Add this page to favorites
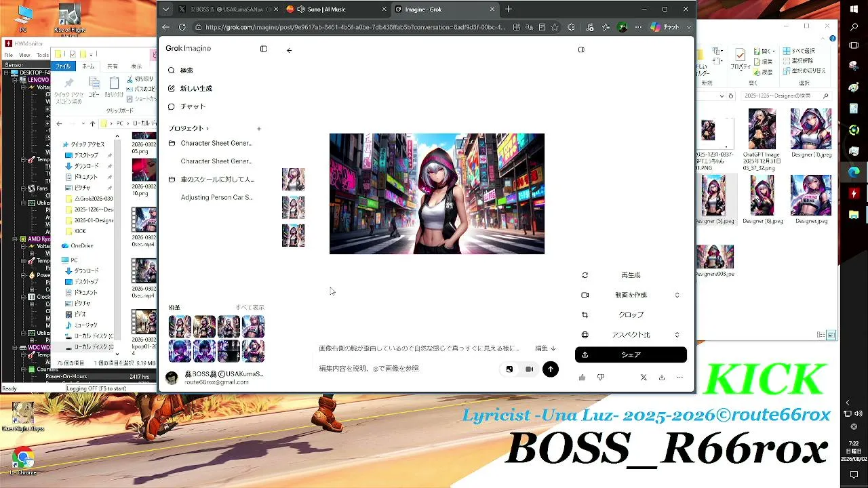The width and height of the screenshot is (868, 488). click(x=555, y=27)
